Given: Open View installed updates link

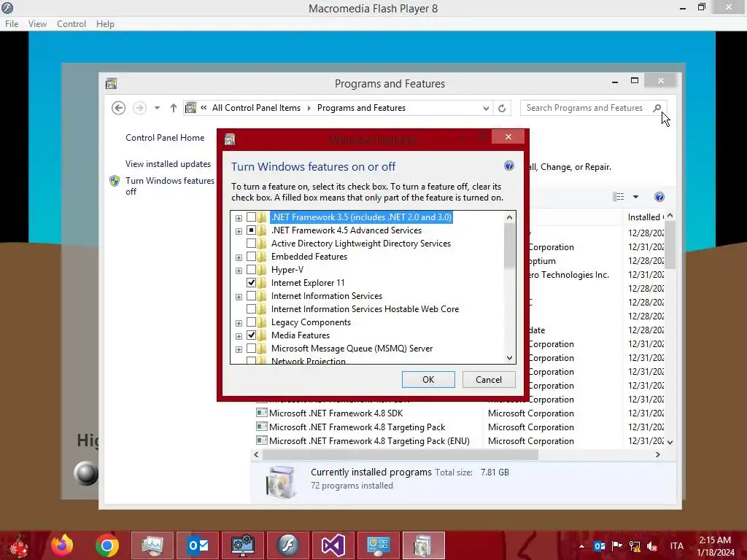Looking at the screenshot, I should (169, 164).
